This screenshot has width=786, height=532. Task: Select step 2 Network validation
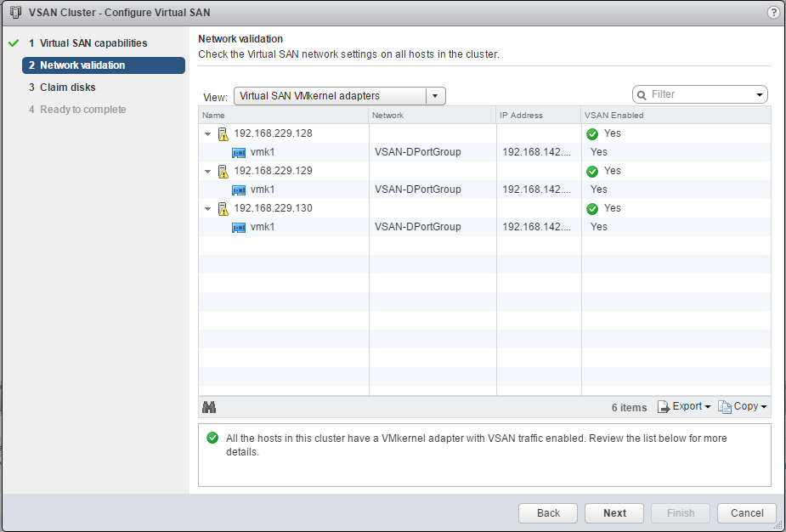[x=104, y=65]
